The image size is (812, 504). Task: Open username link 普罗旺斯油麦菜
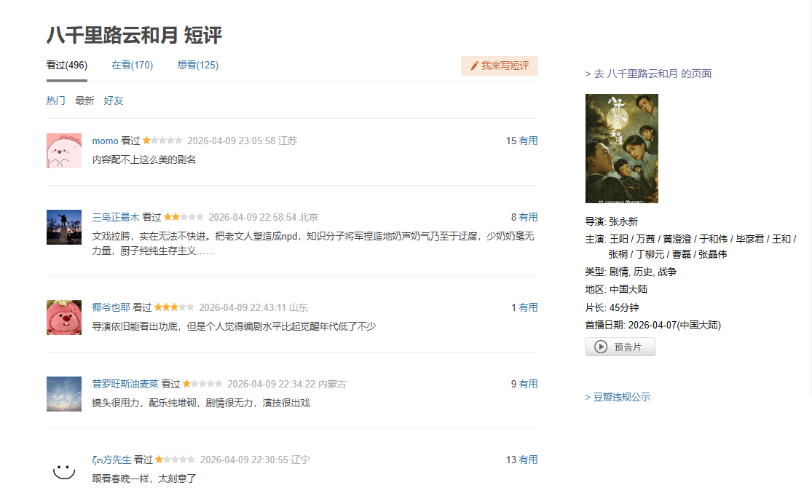tap(125, 384)
